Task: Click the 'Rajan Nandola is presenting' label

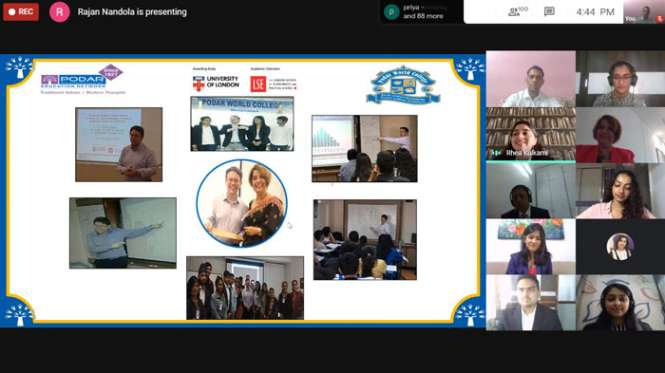Action: 132,12
